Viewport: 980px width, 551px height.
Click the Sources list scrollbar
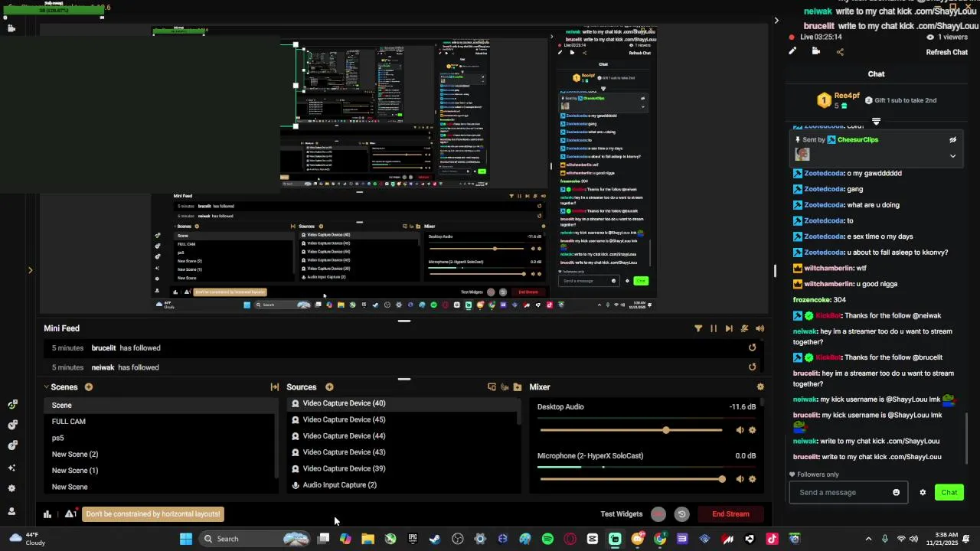(x=520, y=412)
